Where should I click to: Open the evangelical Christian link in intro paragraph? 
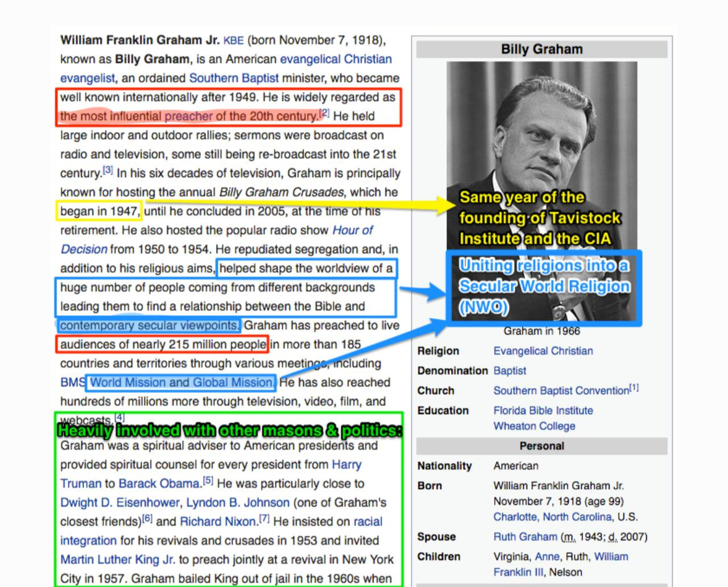pos(336,59)
